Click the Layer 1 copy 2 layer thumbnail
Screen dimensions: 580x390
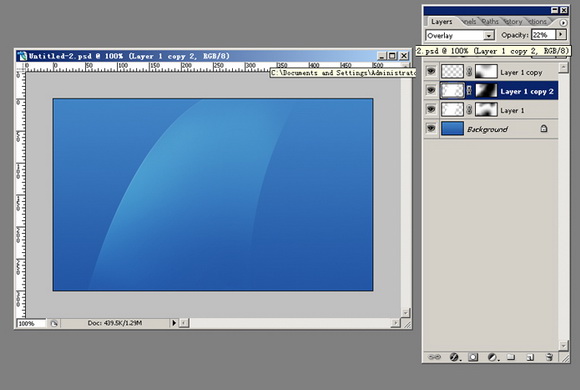click(x=452, y=90)
